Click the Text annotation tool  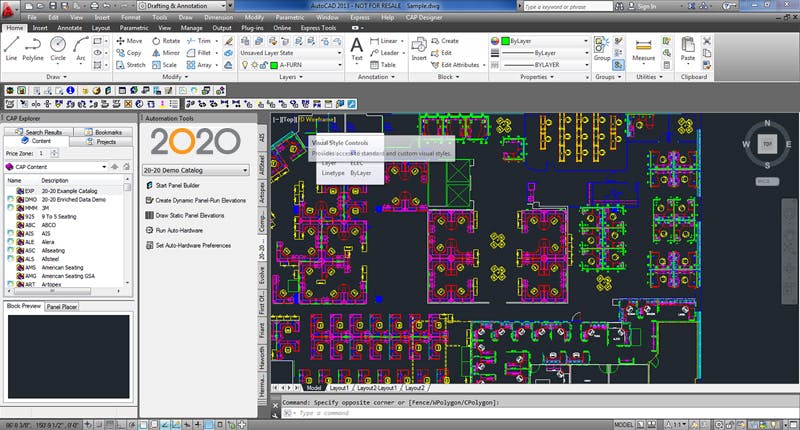point(357,46)
